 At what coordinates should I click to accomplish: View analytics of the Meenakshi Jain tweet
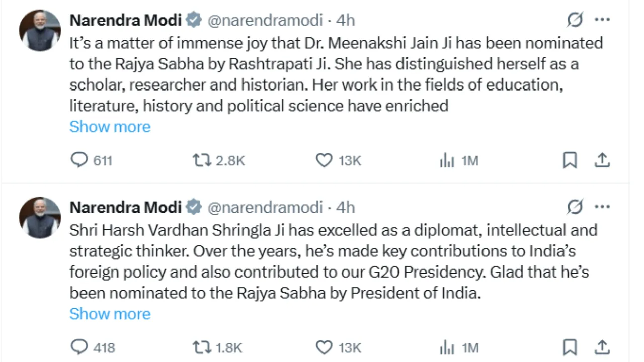tap(447, 161)
